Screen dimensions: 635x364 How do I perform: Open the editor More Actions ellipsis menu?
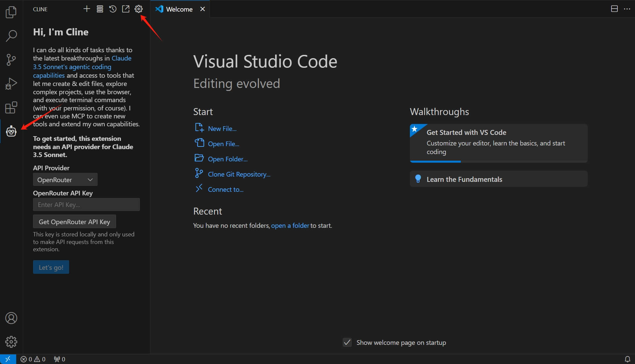pyautogui.click(x=627, y=9)
